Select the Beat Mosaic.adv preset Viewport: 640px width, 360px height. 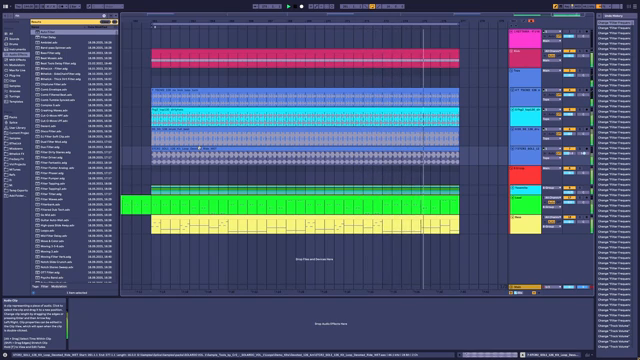tap(73, 58)
